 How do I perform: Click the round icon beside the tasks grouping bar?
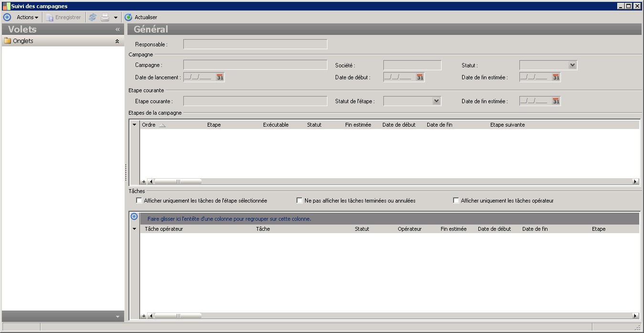pos(134,217)
